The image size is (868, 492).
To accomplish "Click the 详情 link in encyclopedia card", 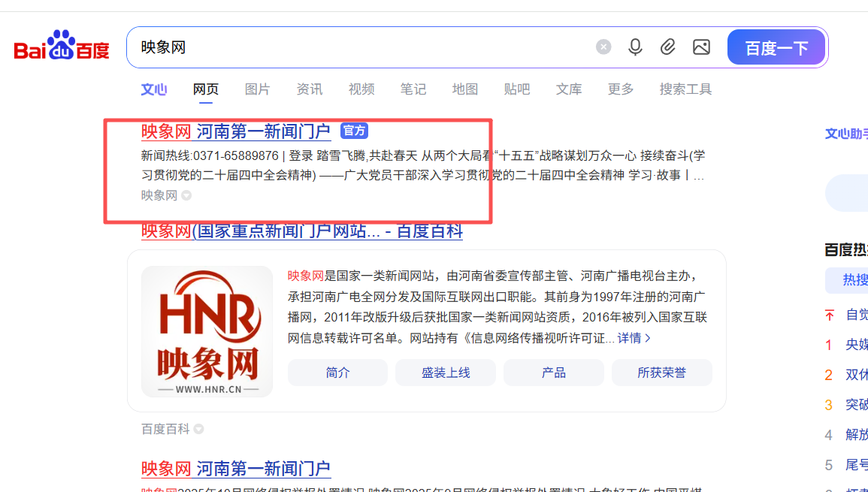I will (x=634, y=338).
